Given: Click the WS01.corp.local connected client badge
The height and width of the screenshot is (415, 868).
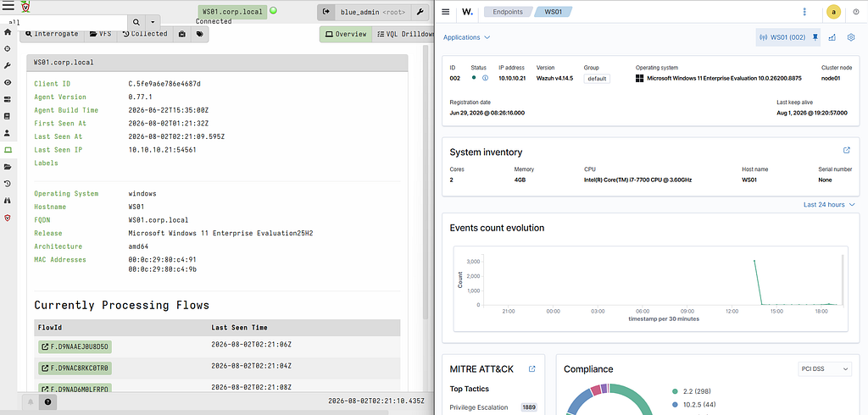Looking at the screenshot, I should [232, 12].
